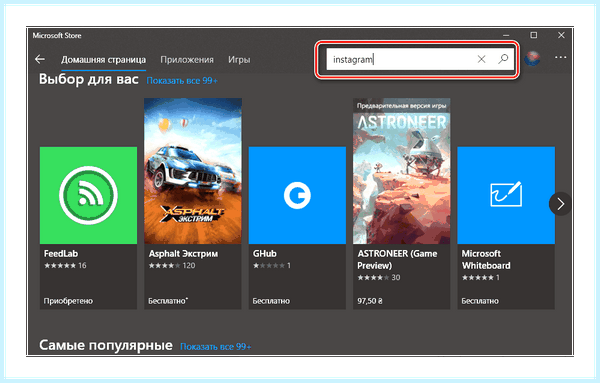This screenshot has height=383, width=600.
Task: Go back with the arrow icon
Action: 40,59
